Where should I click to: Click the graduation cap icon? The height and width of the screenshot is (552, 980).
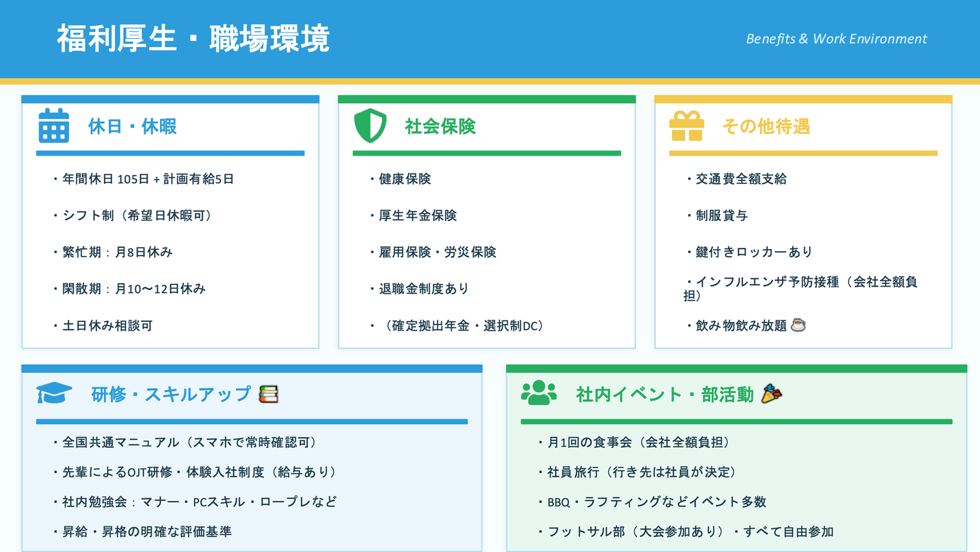pos(54,393)
